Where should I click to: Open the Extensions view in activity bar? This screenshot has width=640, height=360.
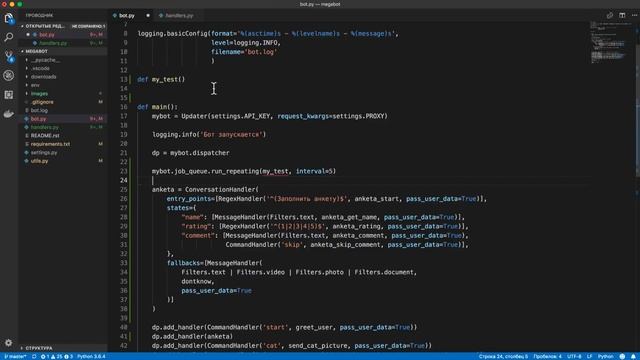click(x=9, y=95)
